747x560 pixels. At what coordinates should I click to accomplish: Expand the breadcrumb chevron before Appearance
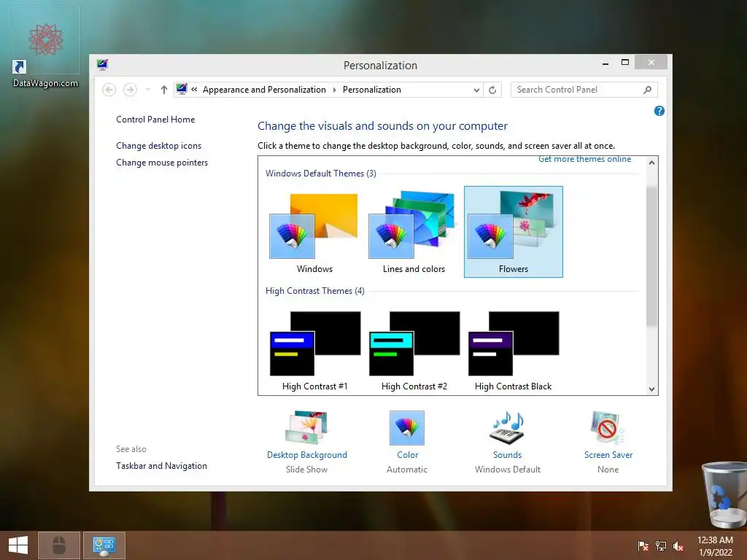click(194, 90)
